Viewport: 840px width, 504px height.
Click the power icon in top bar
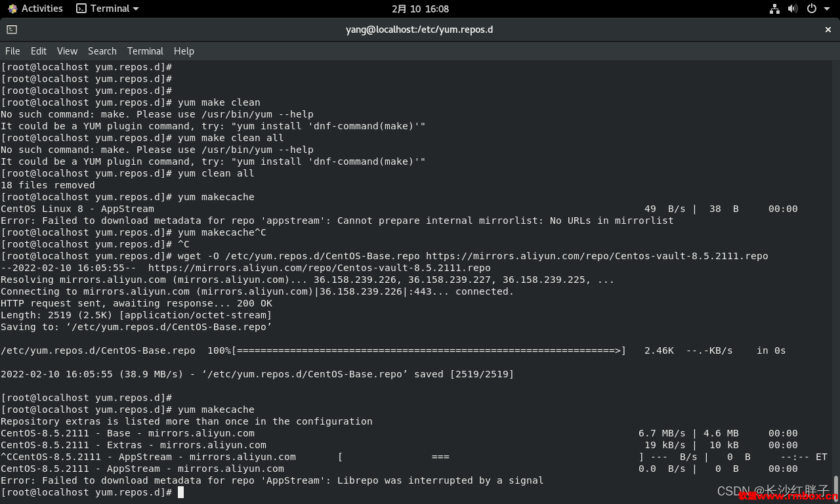(x=812, y=9)
